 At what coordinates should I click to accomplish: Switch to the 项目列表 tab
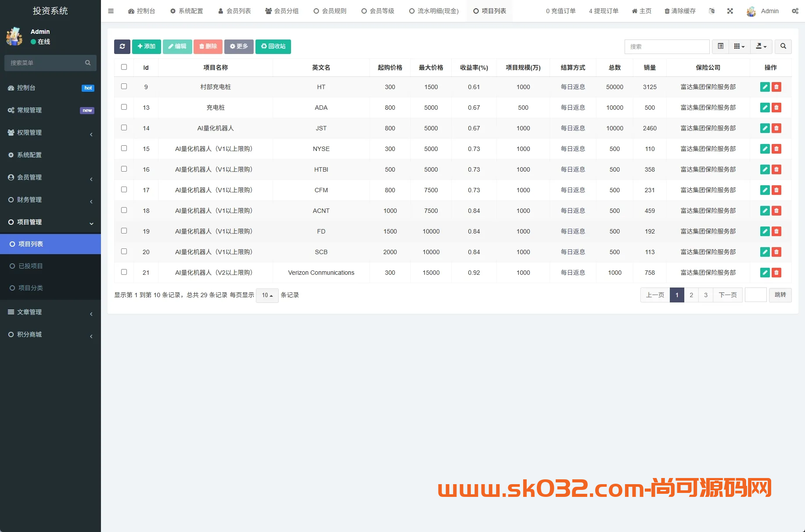489,11
